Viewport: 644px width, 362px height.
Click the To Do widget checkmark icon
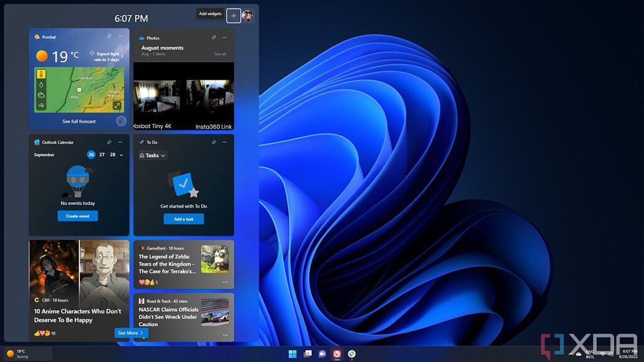pos(142,142)
